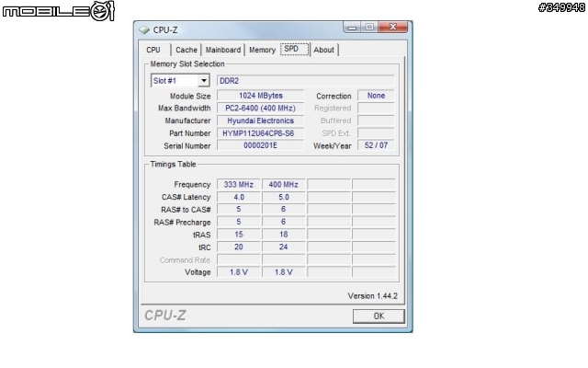Click tRC value 24
Screen dimensions: 588x368
tap(284, 247)
